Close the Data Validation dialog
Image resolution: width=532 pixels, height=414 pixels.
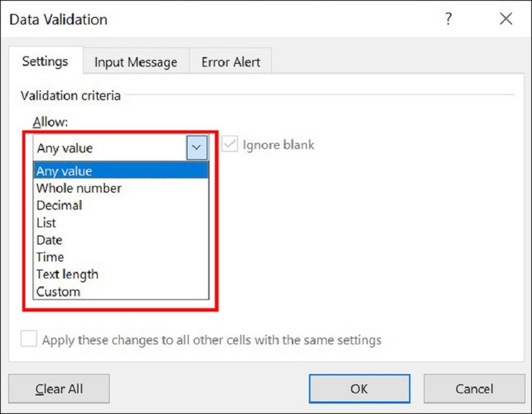click(505, 19)
